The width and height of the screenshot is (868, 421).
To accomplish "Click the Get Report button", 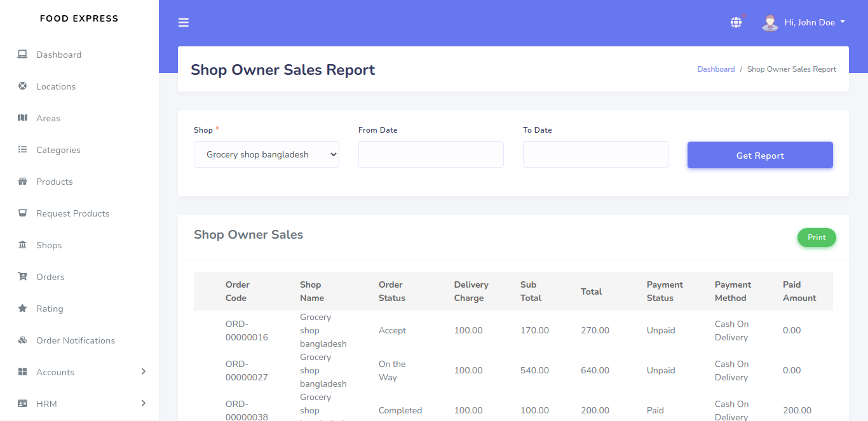I will (760, 155).
